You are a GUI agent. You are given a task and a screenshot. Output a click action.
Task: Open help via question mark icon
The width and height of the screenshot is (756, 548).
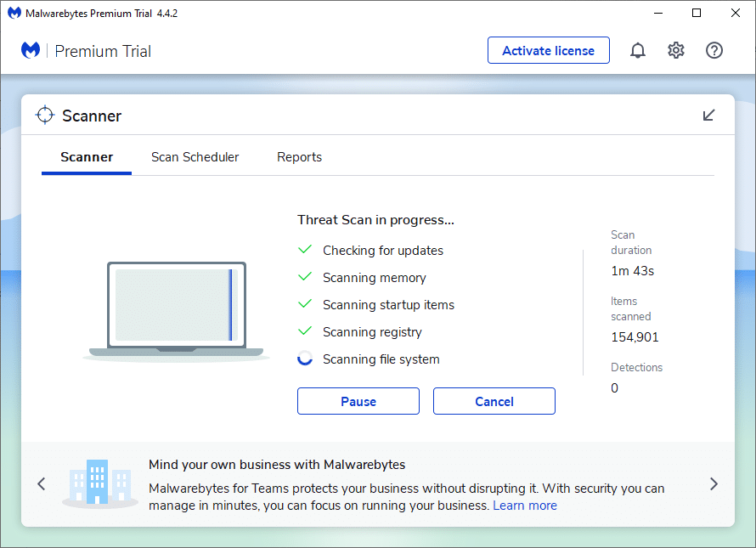[x=714, y=50]
